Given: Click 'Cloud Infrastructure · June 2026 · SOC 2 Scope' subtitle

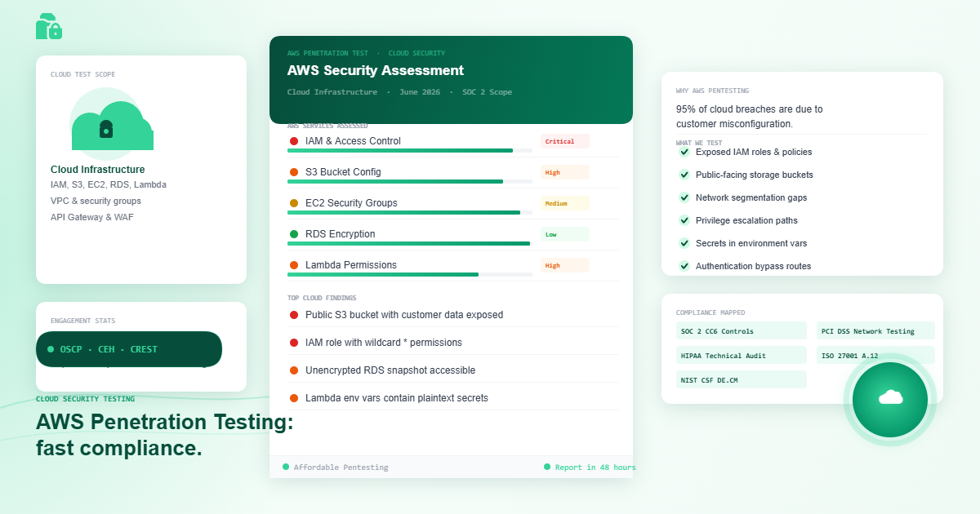Looking at the screenshot, I should (399, 92).
